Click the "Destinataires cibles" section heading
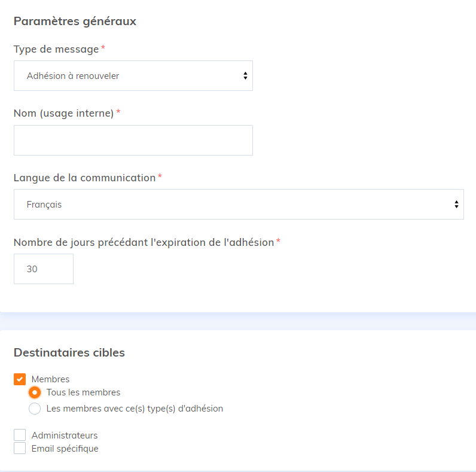This screenshot has width=476, height=472. pyautogui.click(x=69, y=353)
